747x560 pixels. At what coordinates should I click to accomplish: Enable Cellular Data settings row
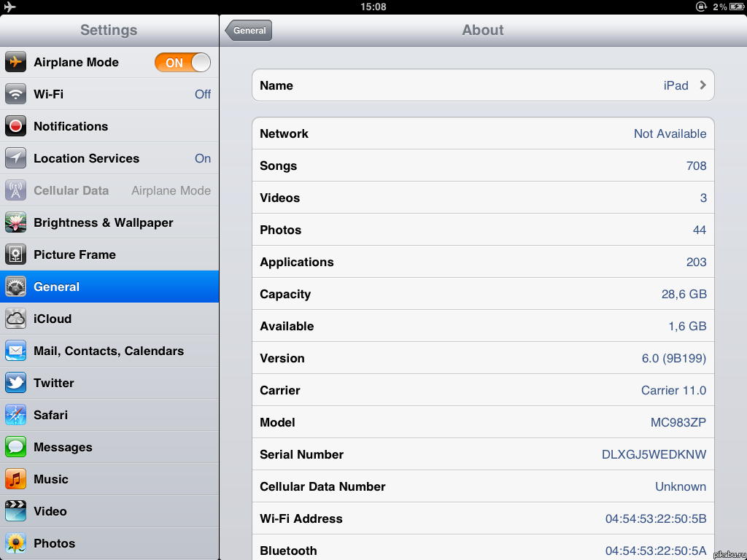(x=109, y=190)
